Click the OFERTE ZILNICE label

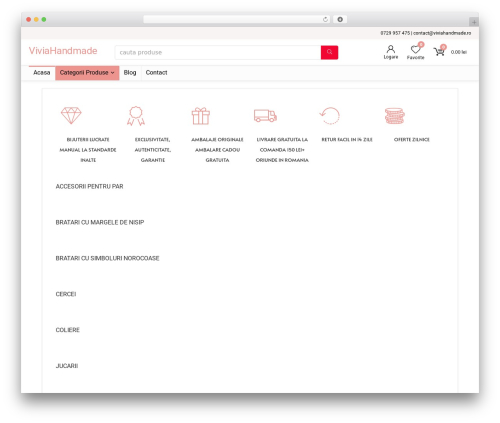click(412, 139)
